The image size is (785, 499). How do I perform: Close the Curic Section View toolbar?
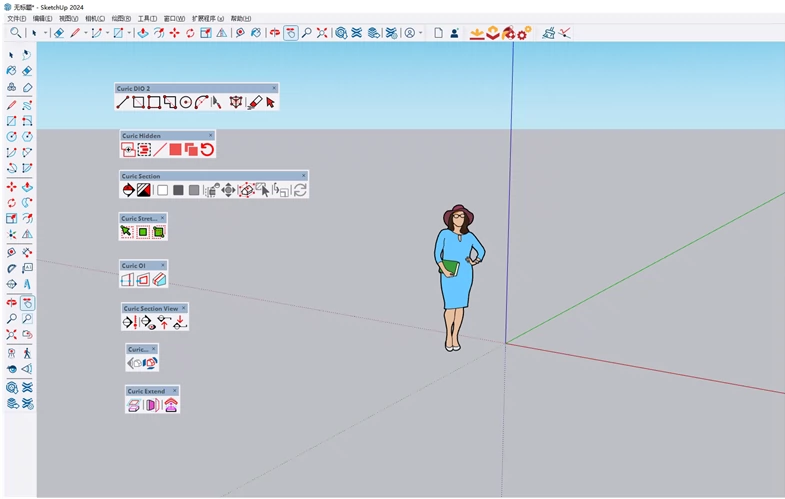(184, 308)
